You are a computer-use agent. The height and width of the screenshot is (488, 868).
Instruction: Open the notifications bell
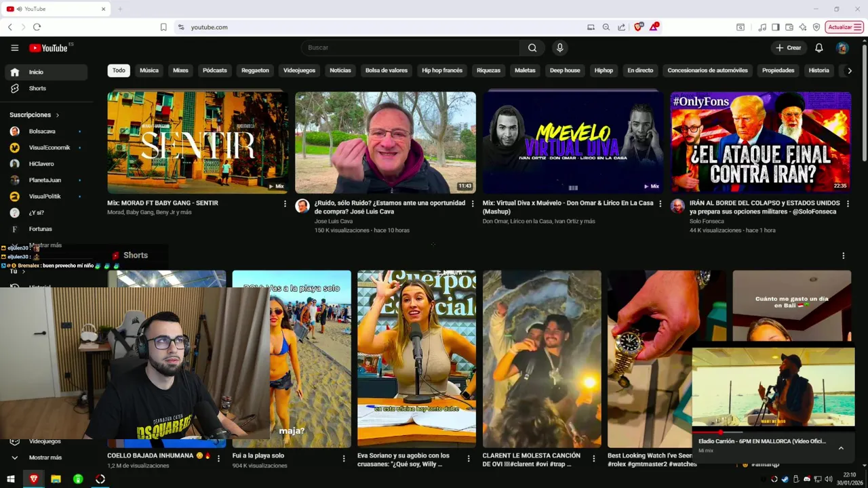click(x=818, y=47)
